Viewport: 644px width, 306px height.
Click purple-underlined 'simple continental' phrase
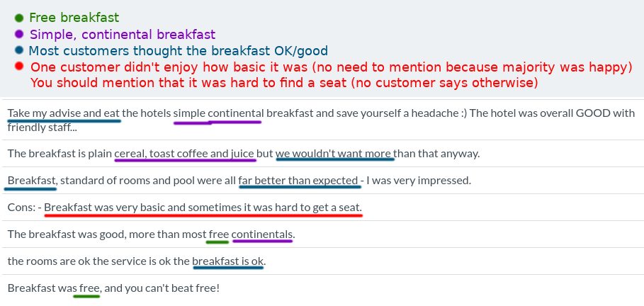(x=218, y=113)
